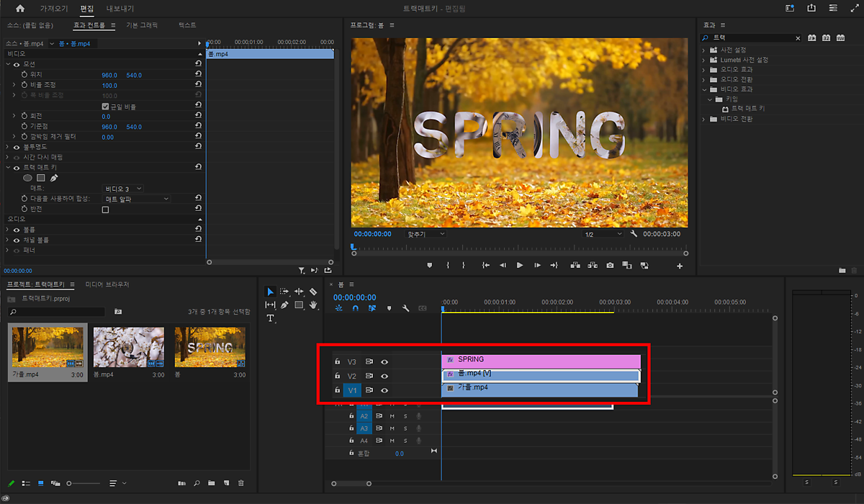Open the Export (내보내기) workspace tab

point(120,9)
